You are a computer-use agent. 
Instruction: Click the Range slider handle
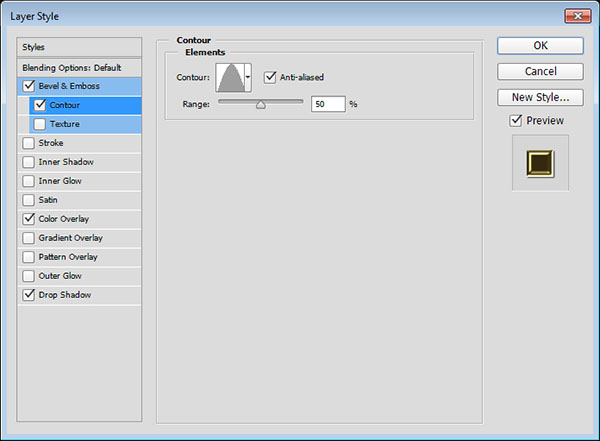click(x=260, y=104)
